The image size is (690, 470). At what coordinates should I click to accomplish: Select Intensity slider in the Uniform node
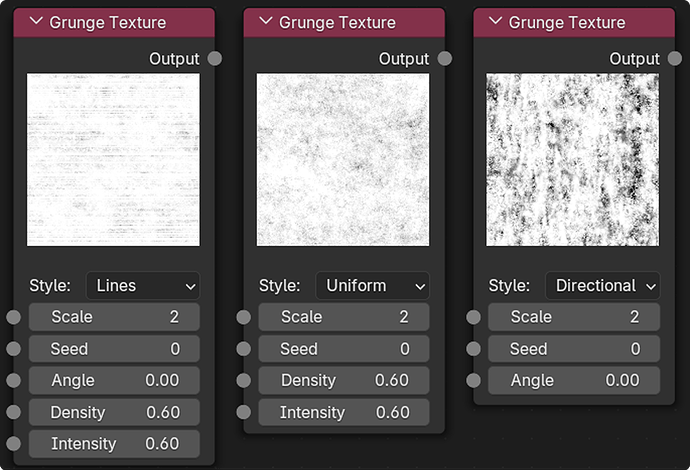click(x=344, y=412)
